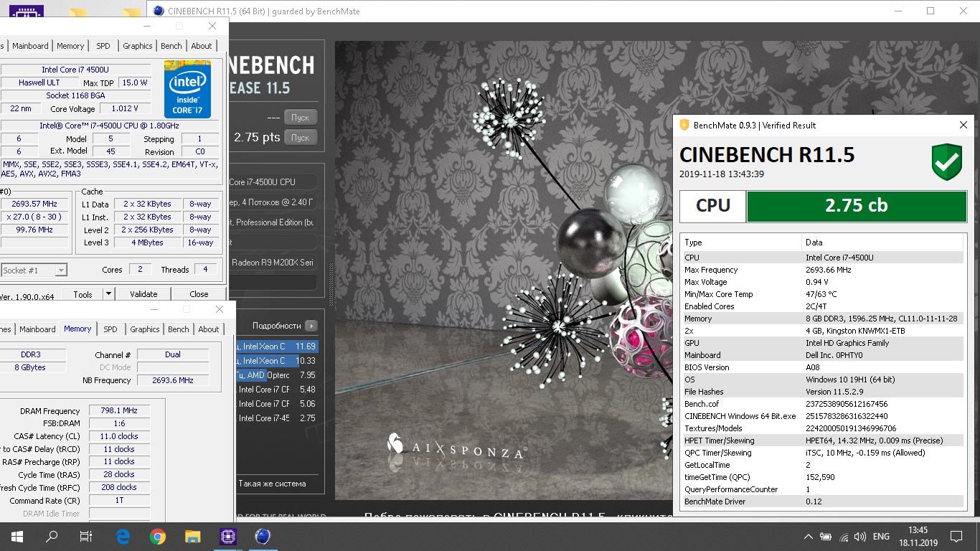Click Intel Core i7 logo in CPU-Z
The height and width of the screenshot is (551, 980).
(x=187, y=90)
